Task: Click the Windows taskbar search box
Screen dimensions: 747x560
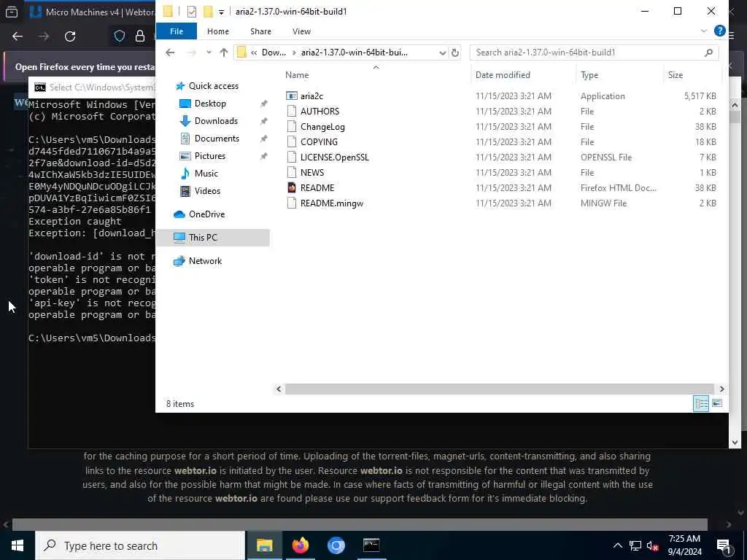Action: (x=140, y=545)
